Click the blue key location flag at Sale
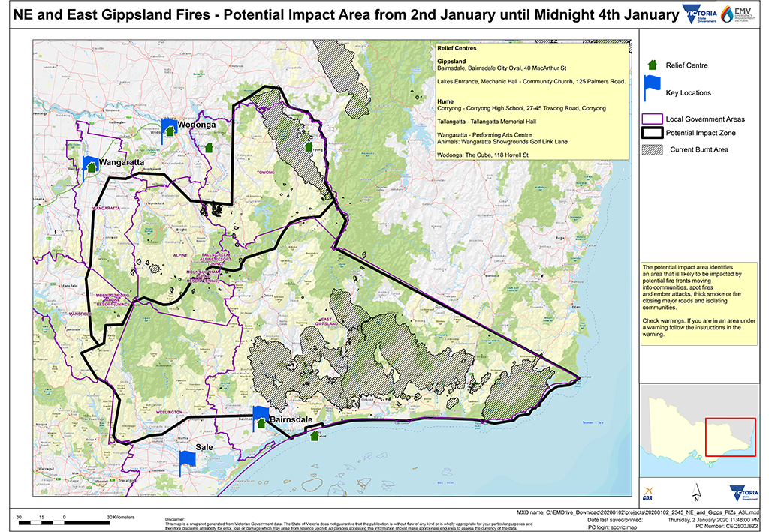This screenshot has width=769, height=532. 187,456
